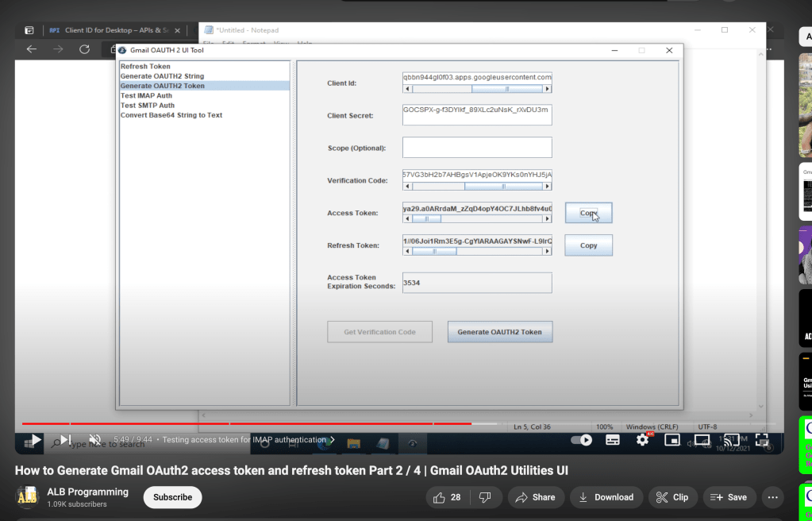Click the '100%' zoom in Notepad status bar
This screenshot has height=521, width=812.
point(604,426)
